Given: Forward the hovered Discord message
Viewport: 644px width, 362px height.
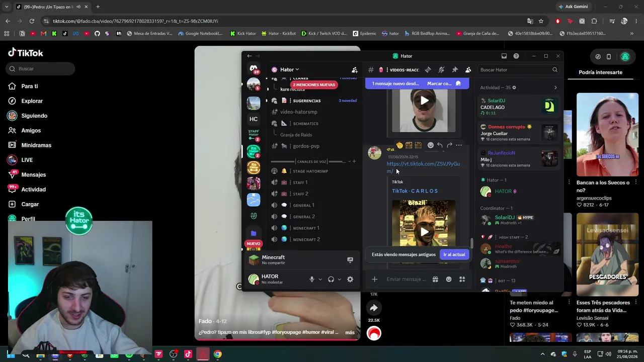Looking at the screenshot, I should click(449, 145).
